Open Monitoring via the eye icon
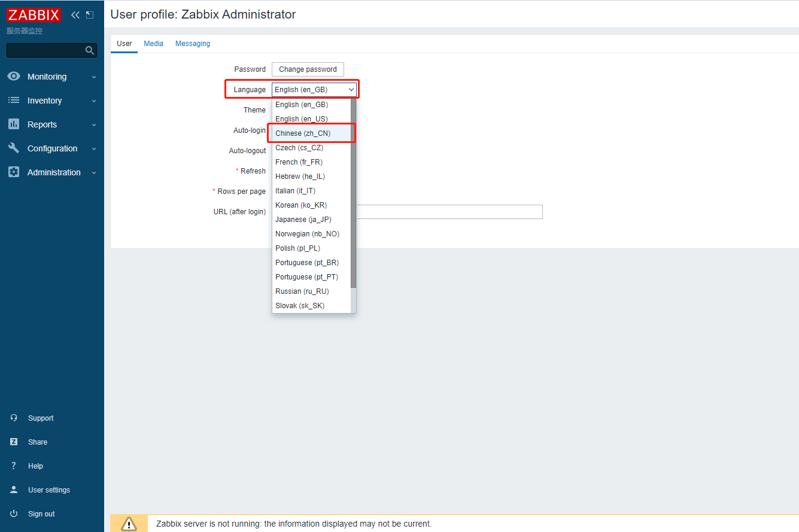The width and height of the screenshot is (799, 532). pyautogui.click(x=14, y=77)
